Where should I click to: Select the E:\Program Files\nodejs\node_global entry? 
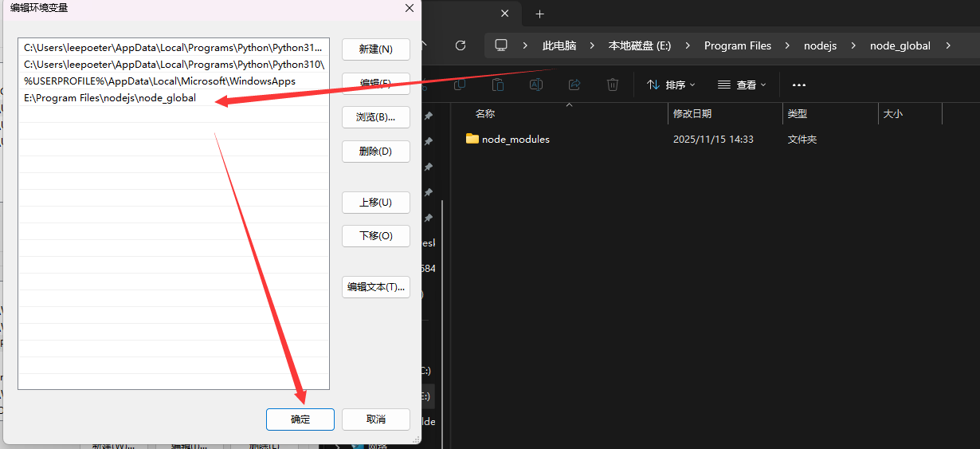(110, 98)
